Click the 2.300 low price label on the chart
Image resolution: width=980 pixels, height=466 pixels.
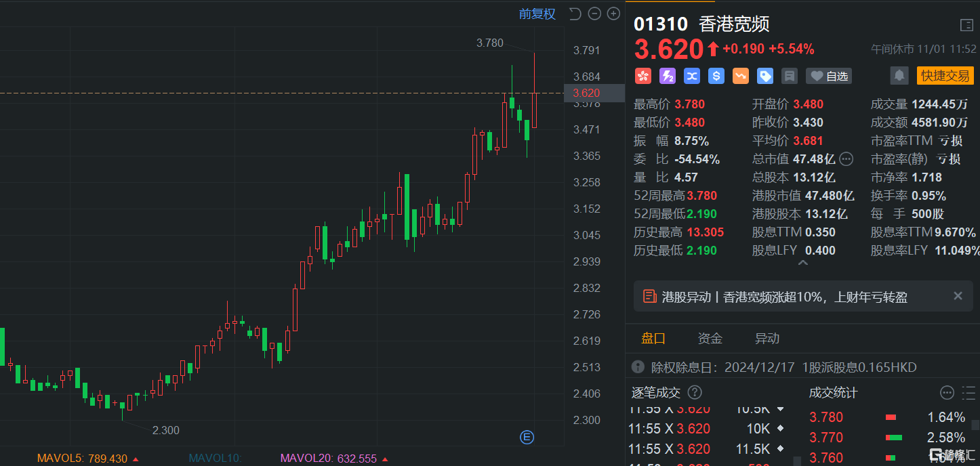[x=166, y=430]
